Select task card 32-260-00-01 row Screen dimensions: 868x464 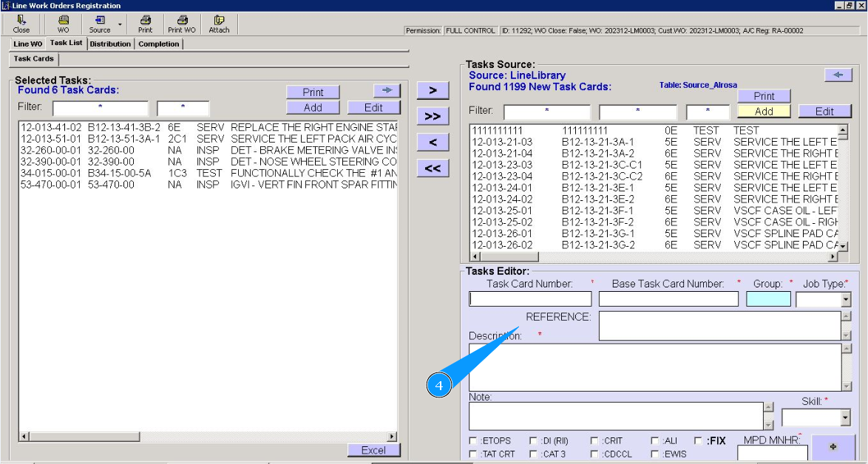pyautogui.click(x=208, y=151)
